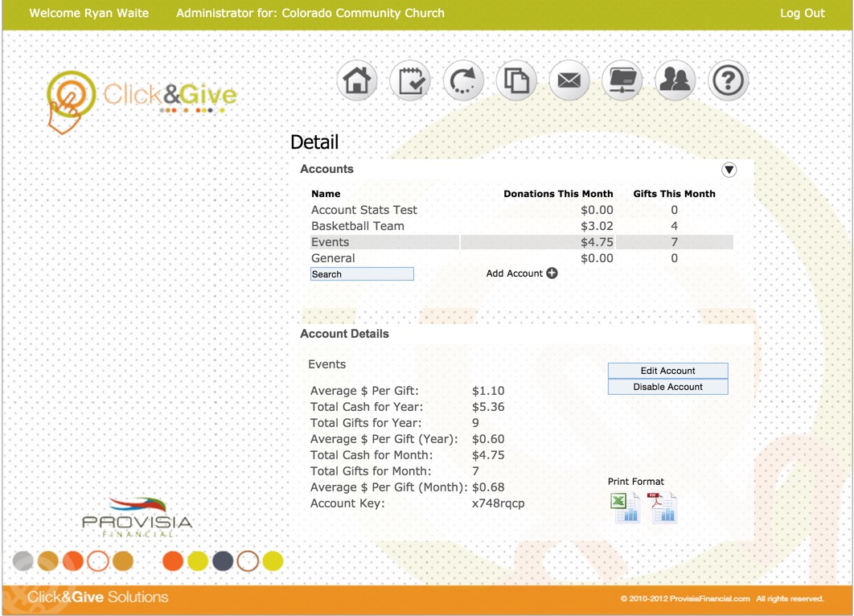Select the Account Stats Test row
This screenshot has height=616, width=854.
(x=521, y=210)
